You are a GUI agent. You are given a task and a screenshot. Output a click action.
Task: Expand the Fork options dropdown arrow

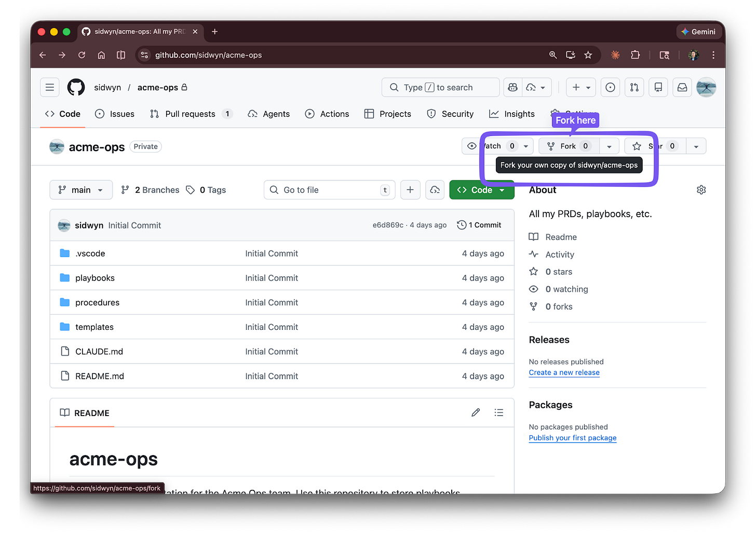tap(609, 146)
